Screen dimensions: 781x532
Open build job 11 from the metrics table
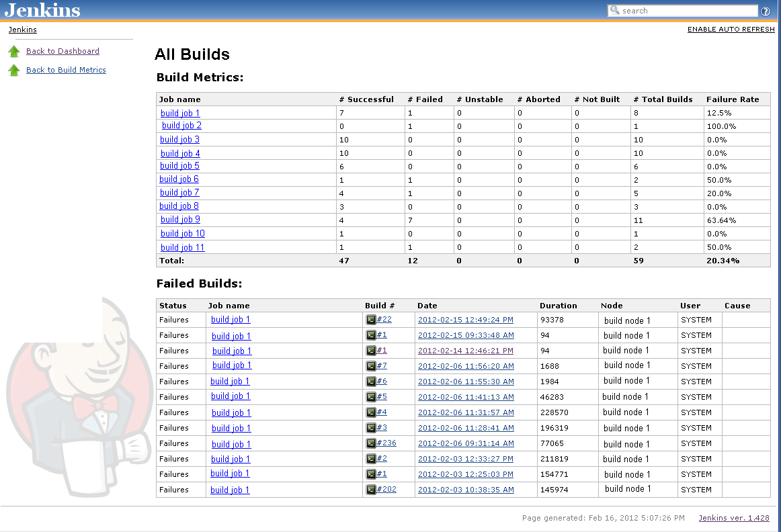[182, 247]
